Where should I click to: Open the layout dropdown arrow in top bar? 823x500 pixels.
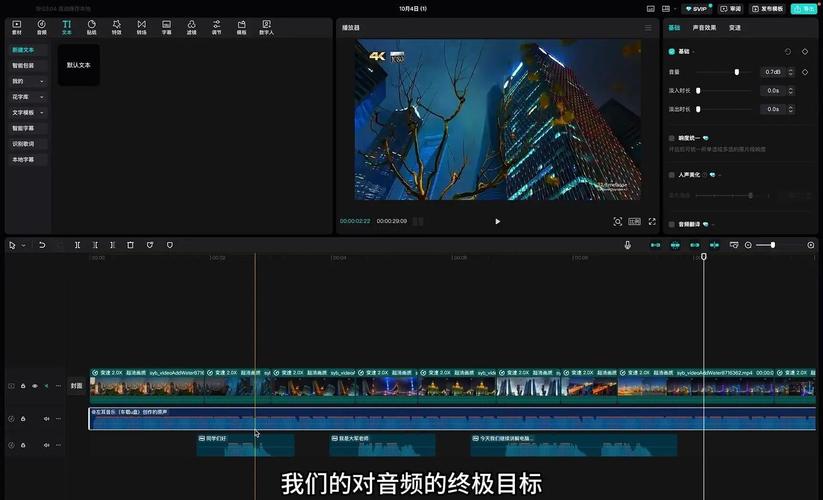click(x=674, y=9)
